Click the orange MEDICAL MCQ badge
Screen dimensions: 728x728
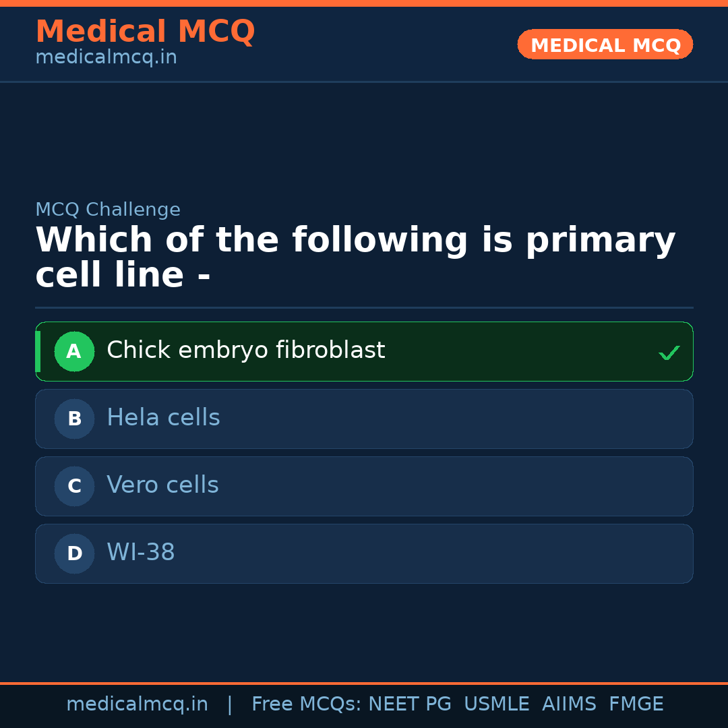coord(605,44)
